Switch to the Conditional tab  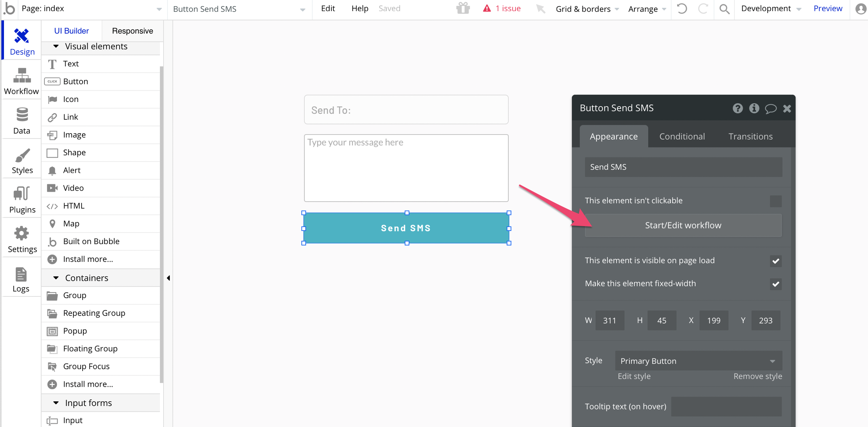[682, 137]
